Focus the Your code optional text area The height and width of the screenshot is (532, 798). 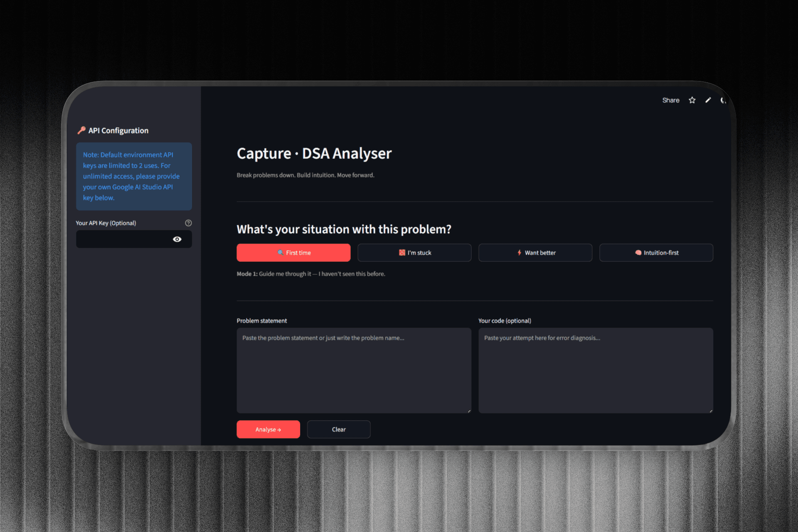coord(596,370)
